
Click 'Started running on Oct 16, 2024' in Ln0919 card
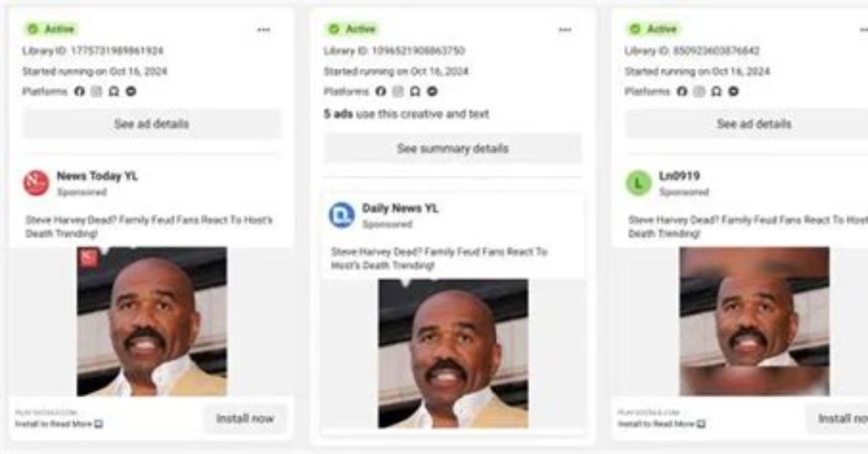click(697, 72)
